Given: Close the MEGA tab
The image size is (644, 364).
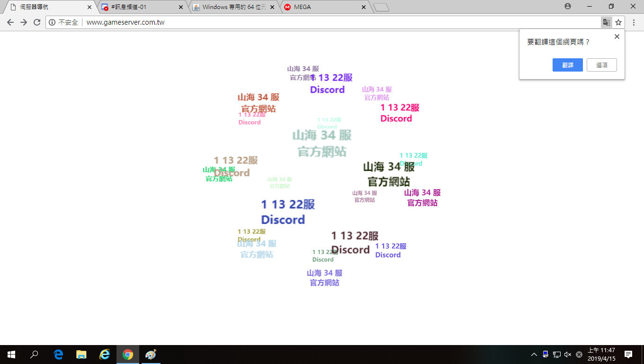Looking at the screenshot, I should [364, 7].
